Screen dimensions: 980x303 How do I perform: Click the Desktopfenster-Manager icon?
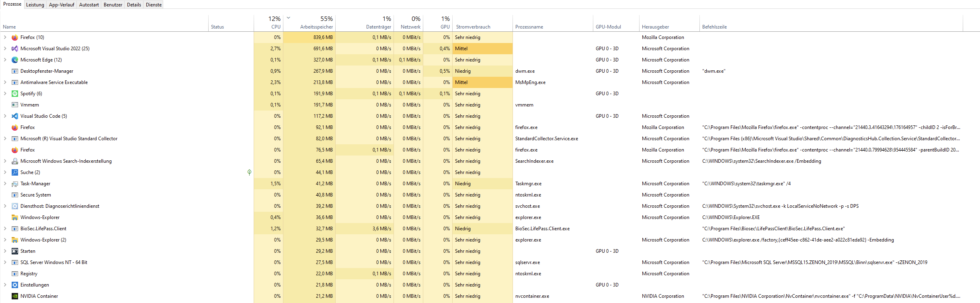click(x=15, y=71)
